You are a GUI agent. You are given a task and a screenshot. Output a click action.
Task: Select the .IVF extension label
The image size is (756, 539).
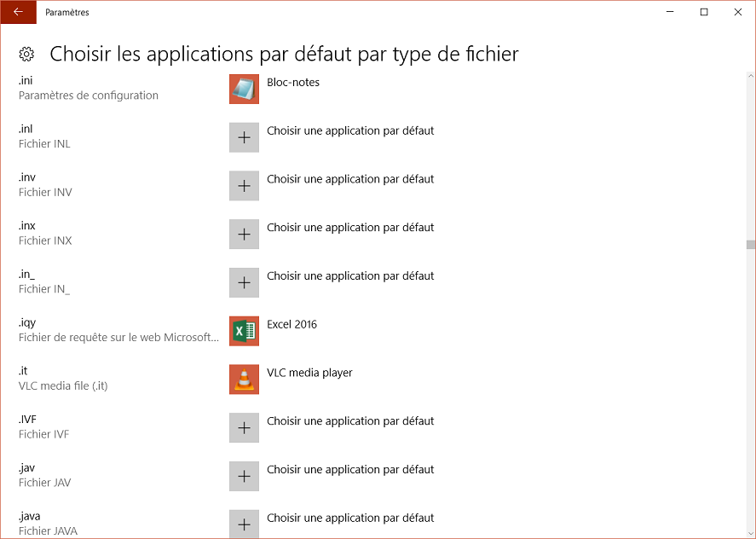[x=27, y=420]
